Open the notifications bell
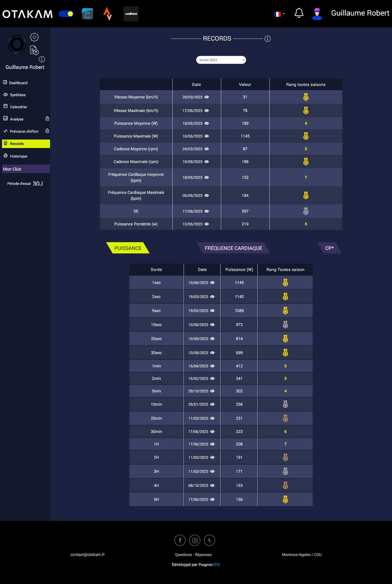The height and width of the screenshot is (584, 392). click(x=299, y=13)
